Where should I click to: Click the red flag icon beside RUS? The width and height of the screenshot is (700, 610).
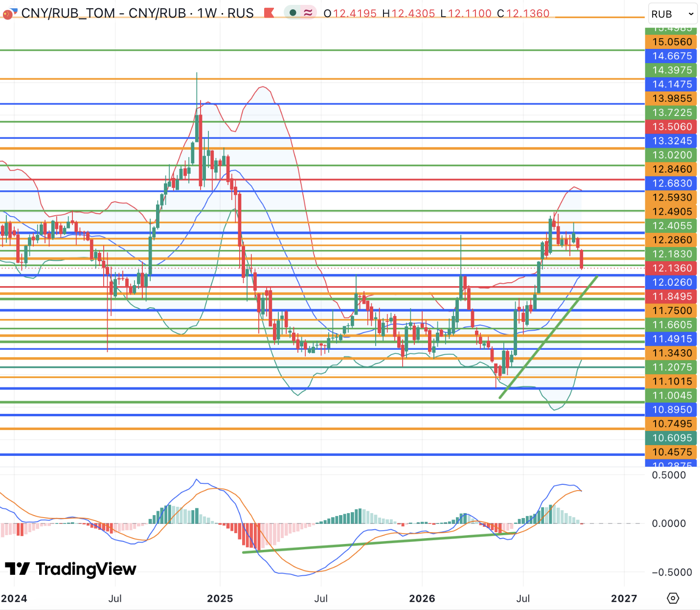tap(269, 13)
